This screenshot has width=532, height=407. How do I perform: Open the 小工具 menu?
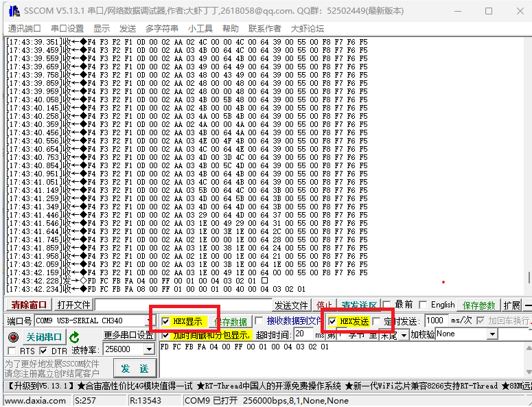click(200, 29)
